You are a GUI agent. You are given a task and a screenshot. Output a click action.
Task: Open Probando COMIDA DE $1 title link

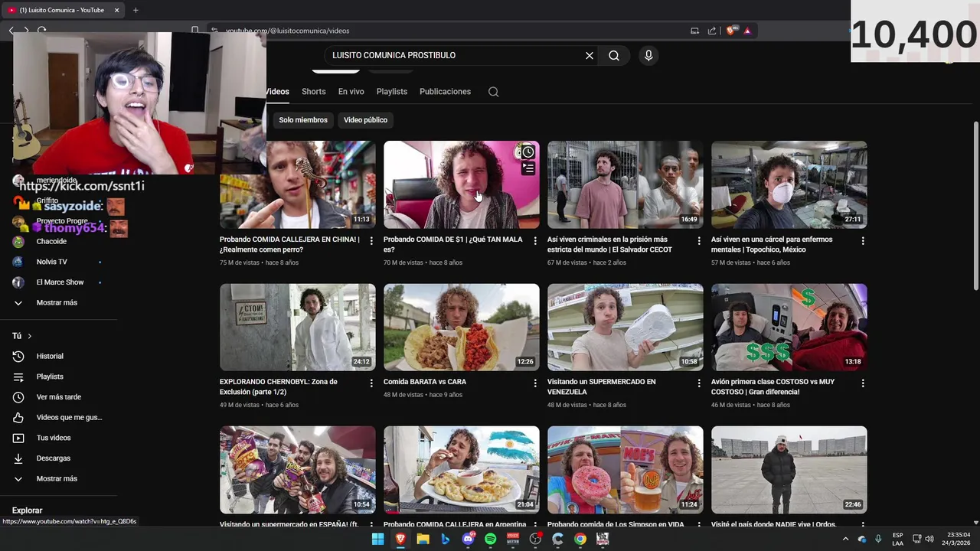453,244
